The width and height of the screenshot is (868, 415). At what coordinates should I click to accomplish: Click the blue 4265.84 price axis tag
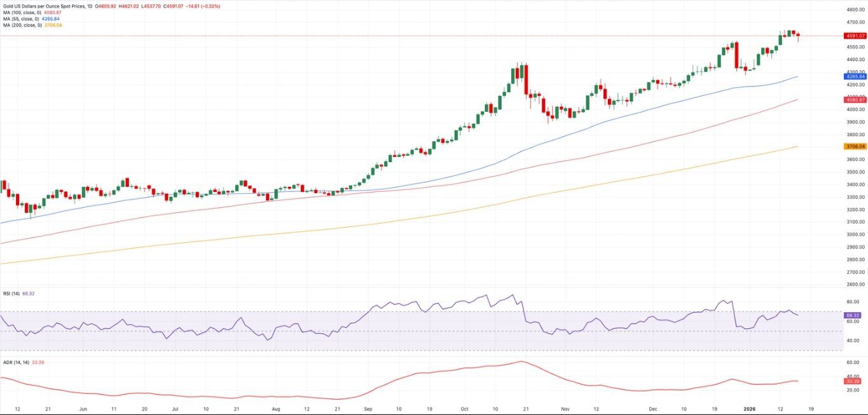(855, 76)
